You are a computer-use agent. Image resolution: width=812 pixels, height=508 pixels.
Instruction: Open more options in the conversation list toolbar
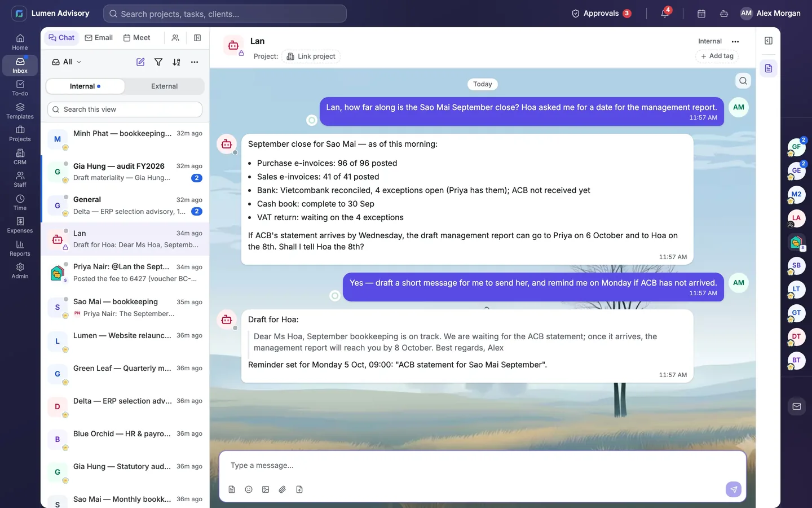coord(195,62)
